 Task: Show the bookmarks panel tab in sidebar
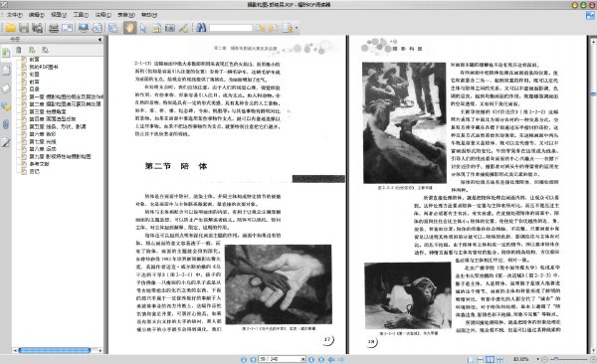pos(6,53)
